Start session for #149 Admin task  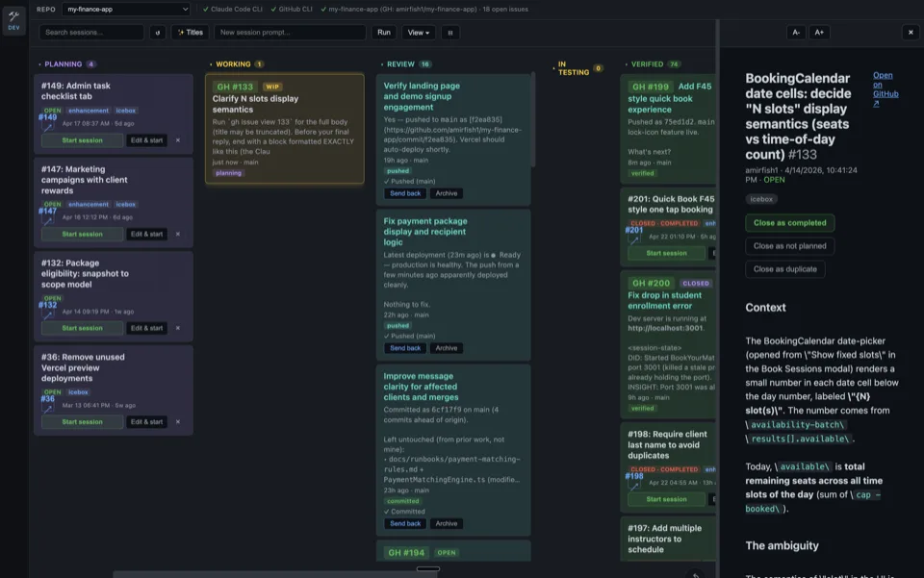click(82, 140)
